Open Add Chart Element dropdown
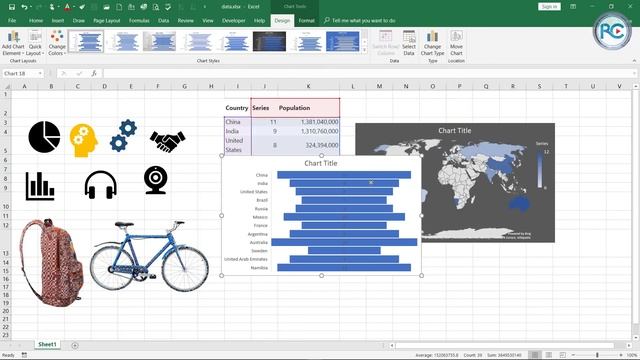 point(13,43)
